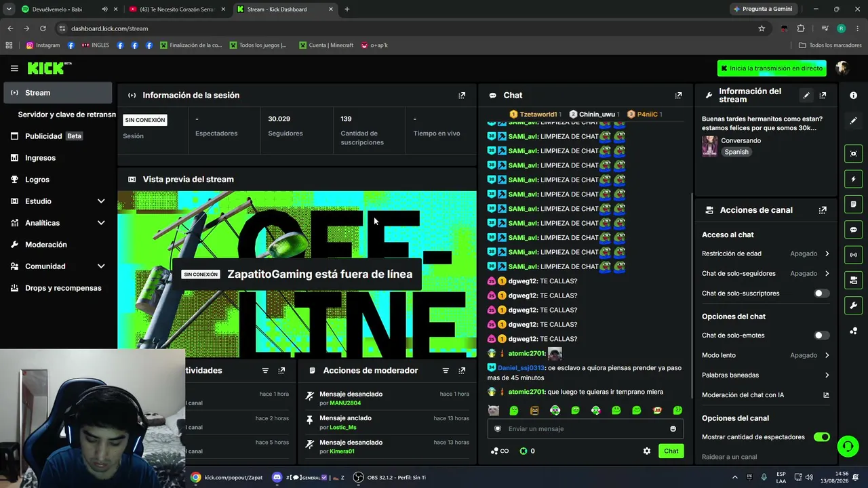The image size is (868, 488).
Task: Open the hamburger menu beside the Kick logo
Action: click(14, 68)
